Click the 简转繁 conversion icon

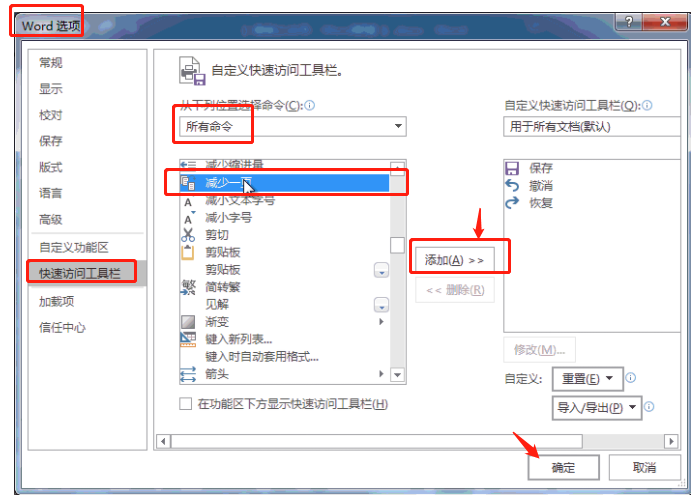(188, 287)
